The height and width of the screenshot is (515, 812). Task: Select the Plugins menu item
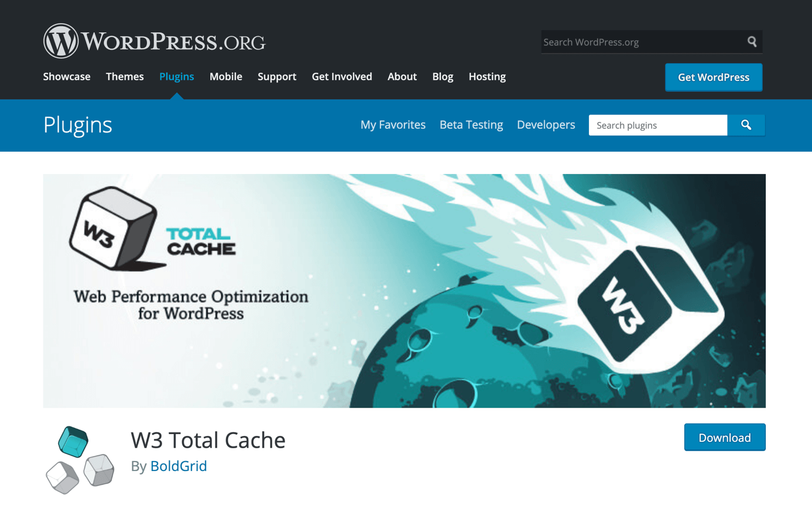pos(176,77)
